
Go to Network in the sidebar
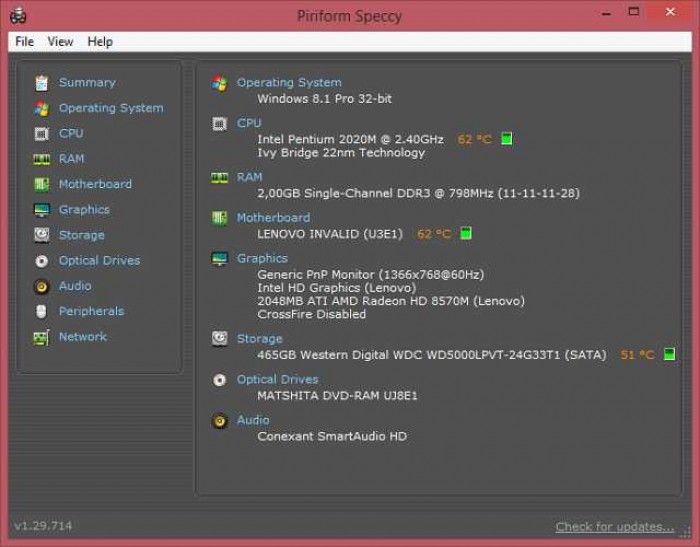pyautogui.click(x=83, y=337)
